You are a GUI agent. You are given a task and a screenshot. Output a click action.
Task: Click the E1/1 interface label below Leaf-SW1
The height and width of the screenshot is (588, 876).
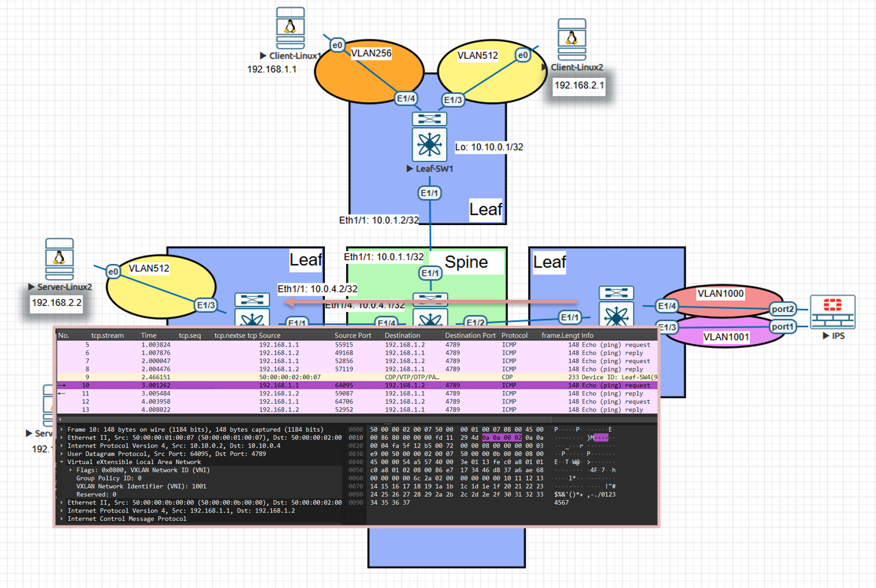tap(429, 193)
